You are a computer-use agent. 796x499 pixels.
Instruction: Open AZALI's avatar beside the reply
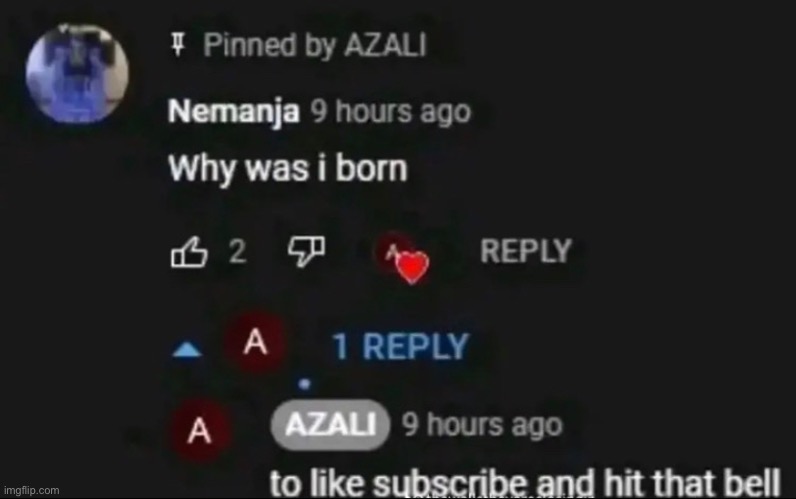[200, 431]
